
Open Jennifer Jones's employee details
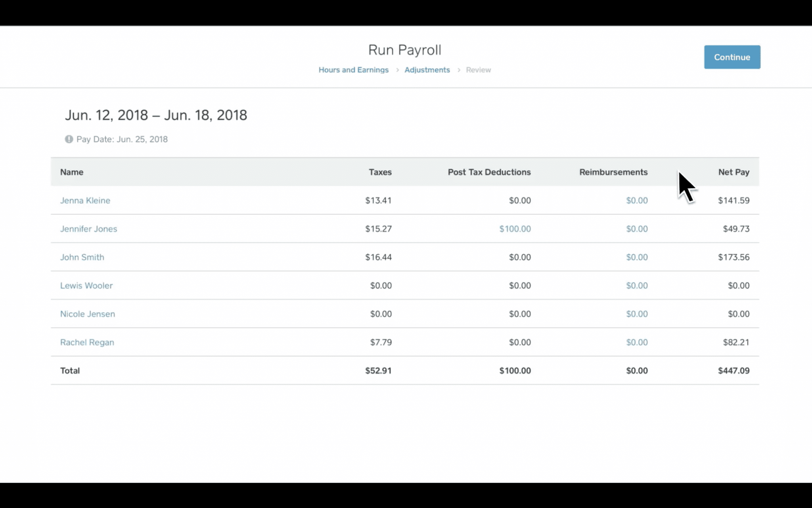[88, 229]
